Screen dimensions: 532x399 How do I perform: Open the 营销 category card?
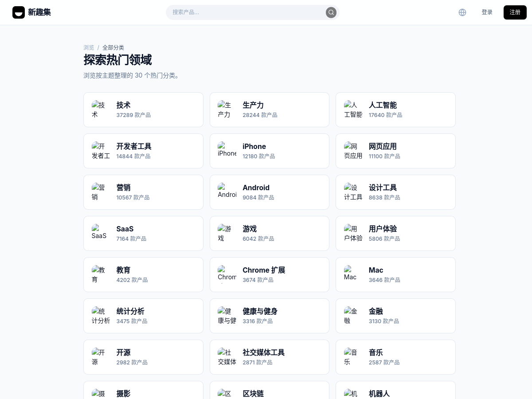pyautogui.click(x=143, y=192)
